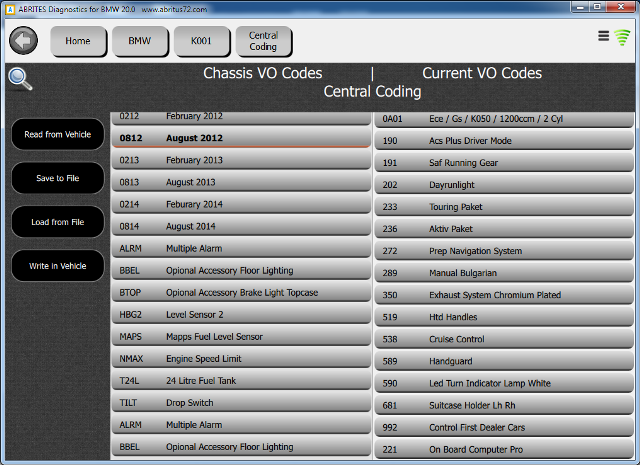Viewport: 640px width, 465px height.
Task: Select 0213 February 2013 row
Action: pos(241,160)
